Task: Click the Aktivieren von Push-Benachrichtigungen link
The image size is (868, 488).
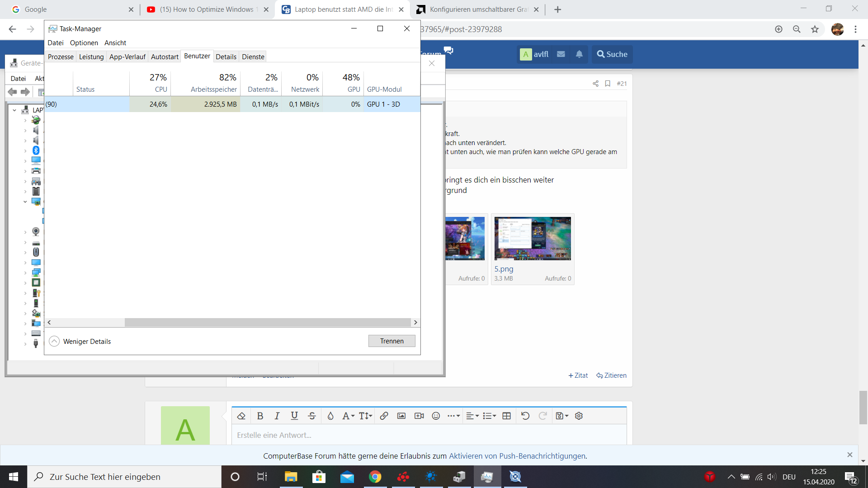Action: [x=517, y=456]
